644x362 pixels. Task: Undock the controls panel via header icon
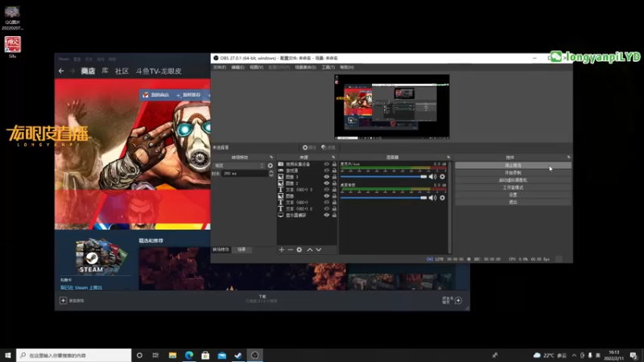coord(568,157)
